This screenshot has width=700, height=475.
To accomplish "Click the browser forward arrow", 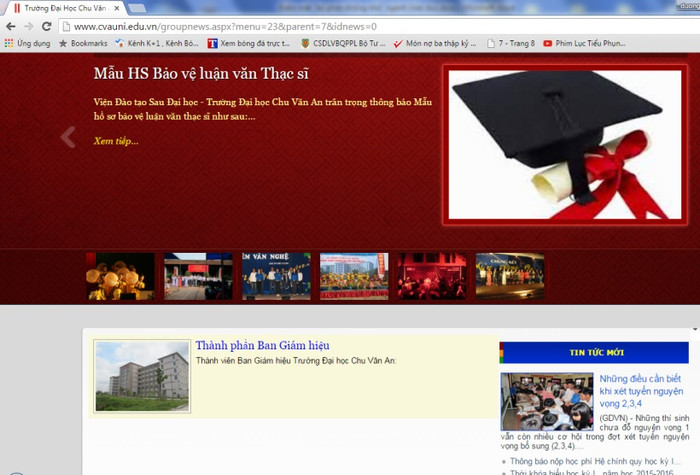I will [x=29, y=26].
